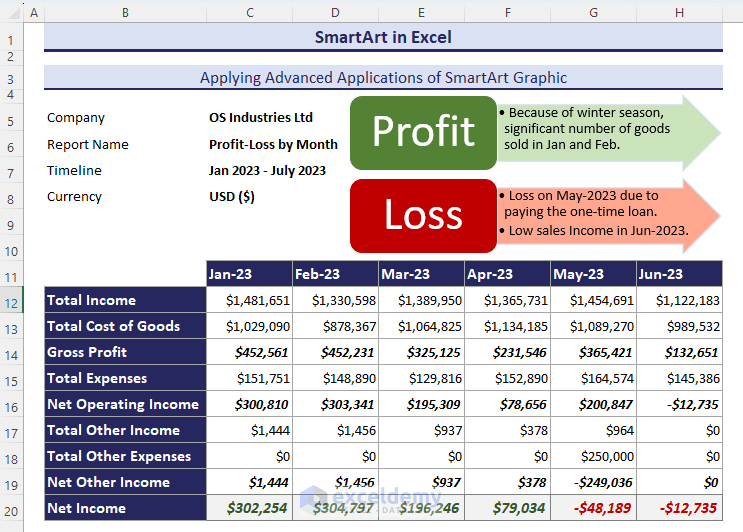Click the $1,089,270 cost of goods cell

[x=593, y=326]
